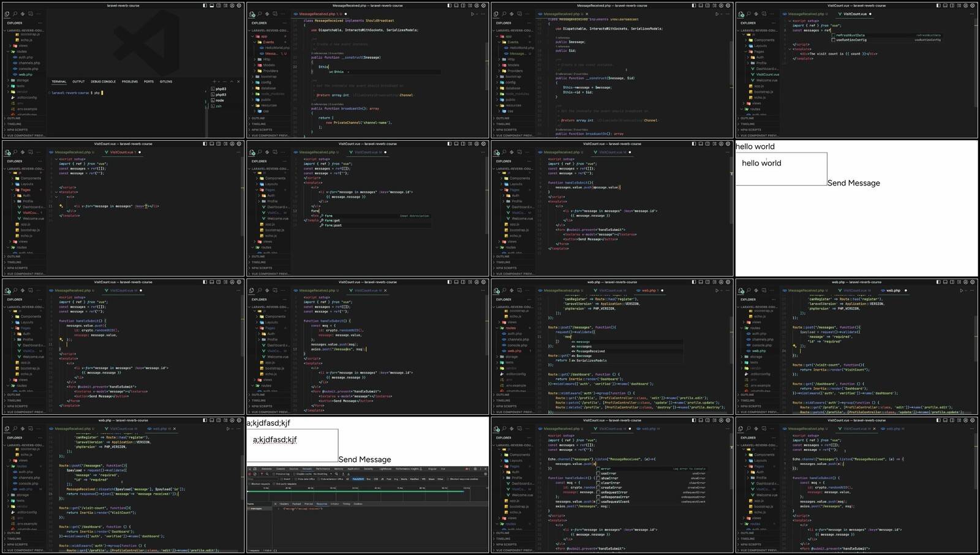980x555 pixels.
Task: Toggle the Blocked response cookies checkbox
Action: (x=448, y=479)
